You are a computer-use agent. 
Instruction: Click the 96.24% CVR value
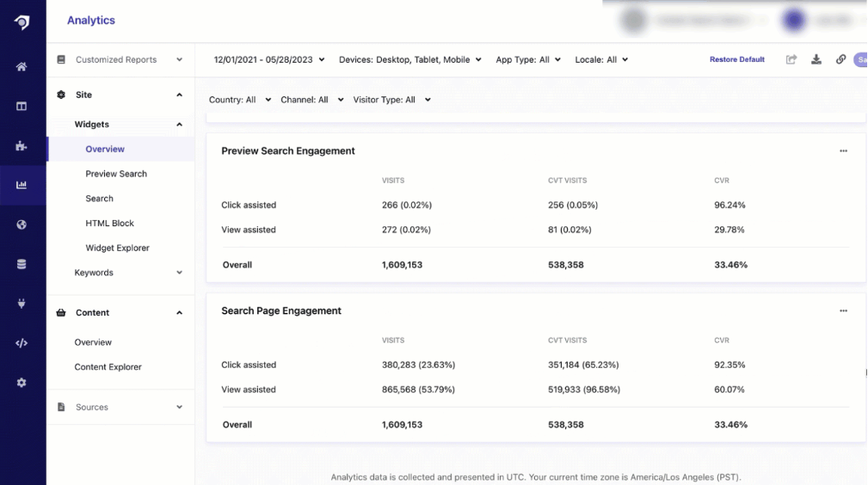click(x=729, y=205)
